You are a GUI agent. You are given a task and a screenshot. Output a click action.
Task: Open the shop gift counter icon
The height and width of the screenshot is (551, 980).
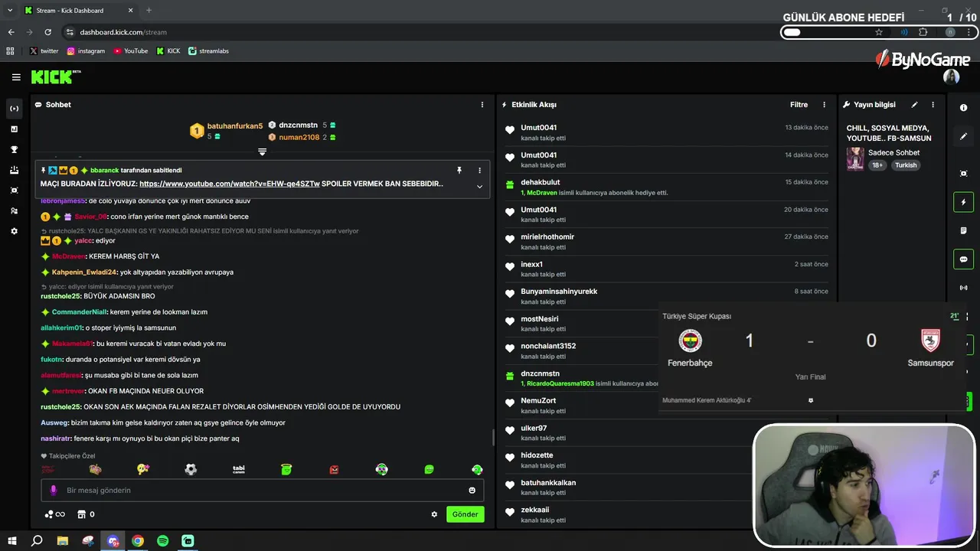click(87, 514)
